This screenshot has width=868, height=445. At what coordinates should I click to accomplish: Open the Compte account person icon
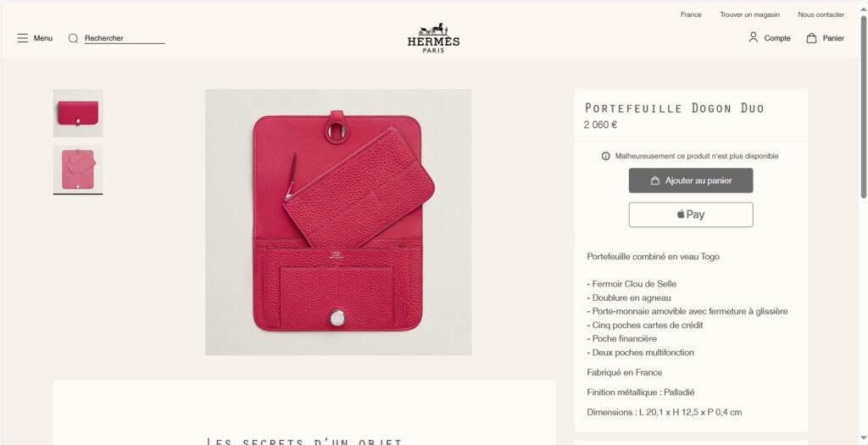753,37
